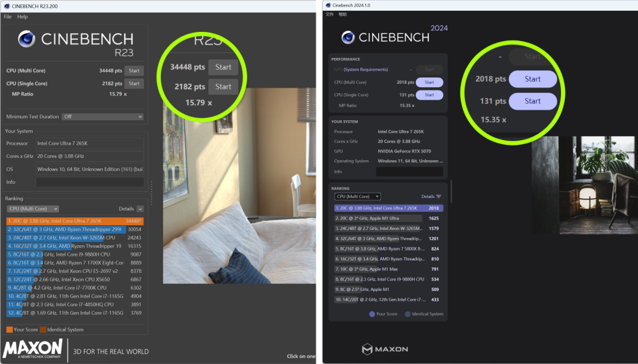Screen dimensions: 638x364
Task: Click Start in the R23 CPU (Single Core) row
Action: pos(134,84)
